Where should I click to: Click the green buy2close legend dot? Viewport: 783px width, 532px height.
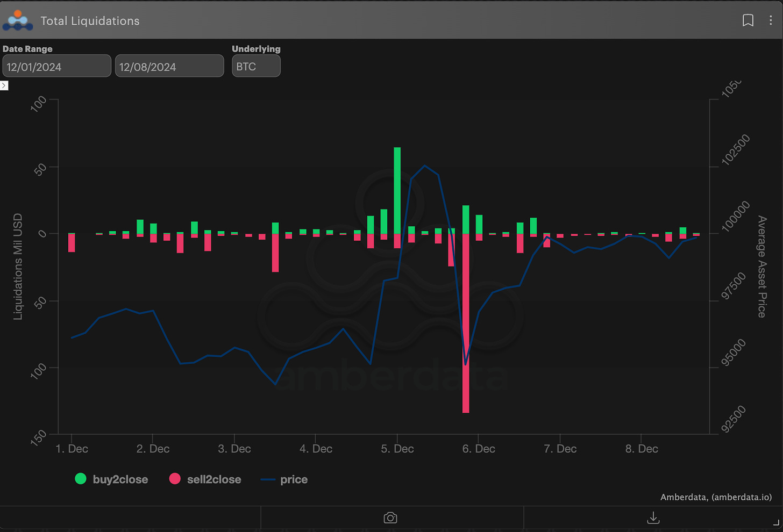click(x=81, y=479)
